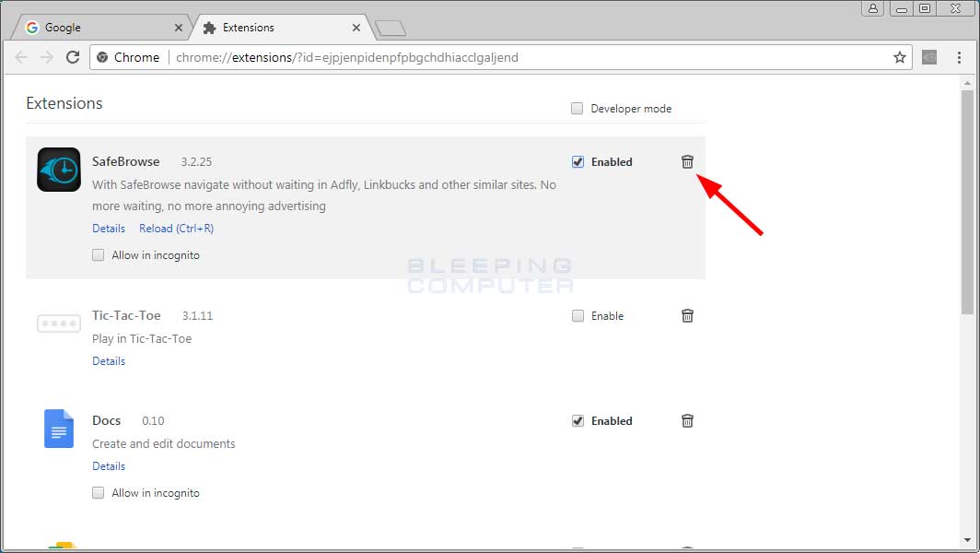
Task: Click SafeBrowse version number 3.2.25
Action: [196, 162]
